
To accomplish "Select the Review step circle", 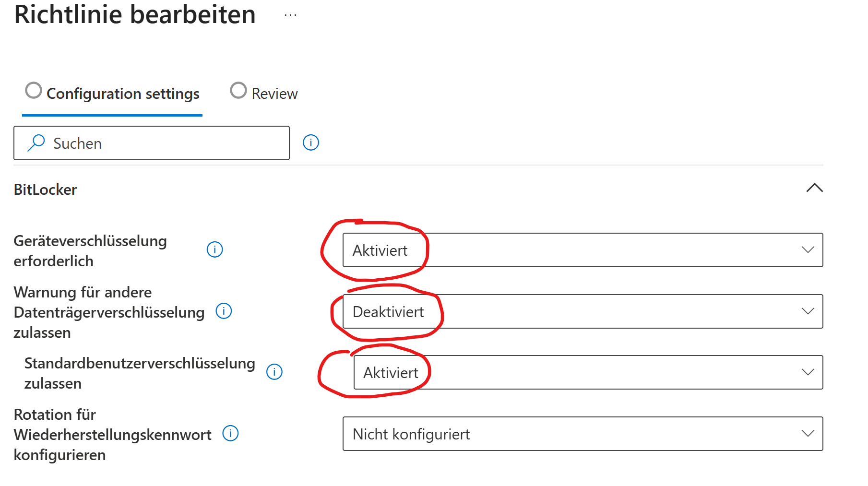I will (x=238, y=90).
